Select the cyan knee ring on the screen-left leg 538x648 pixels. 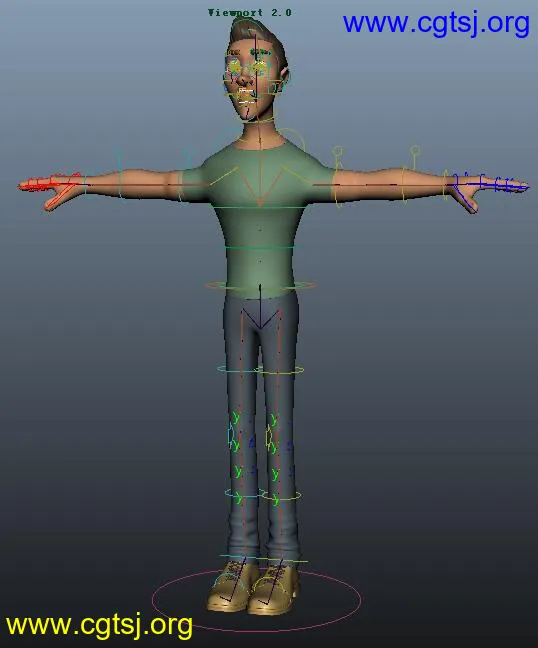236,368
